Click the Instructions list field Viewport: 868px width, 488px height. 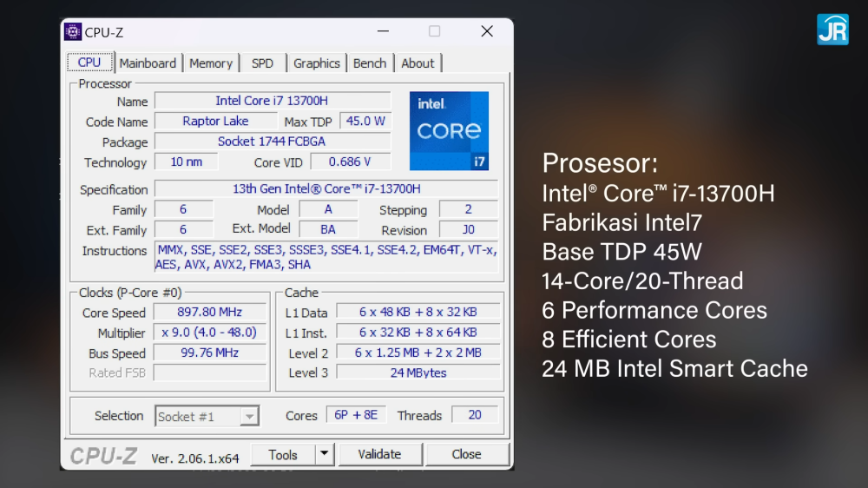[x=326, y=257]
